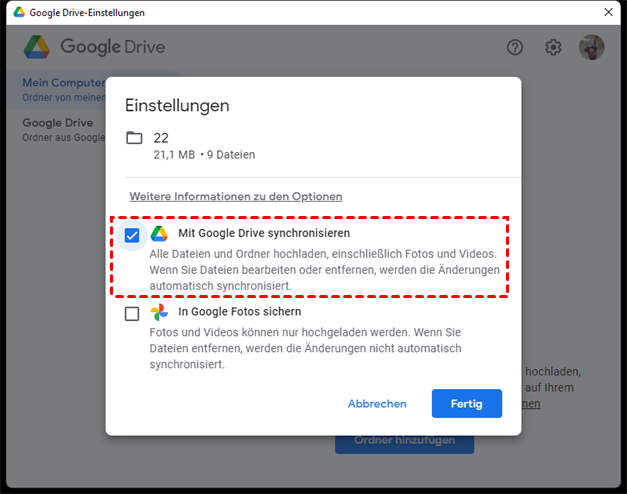
Task: Click the Drive icon beside the sync option
Action: (x=159, y=234)
